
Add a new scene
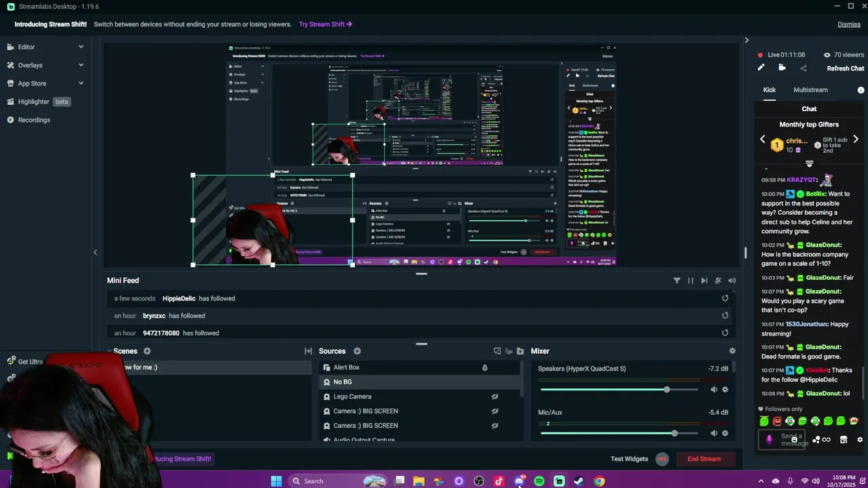click(147, 351)
